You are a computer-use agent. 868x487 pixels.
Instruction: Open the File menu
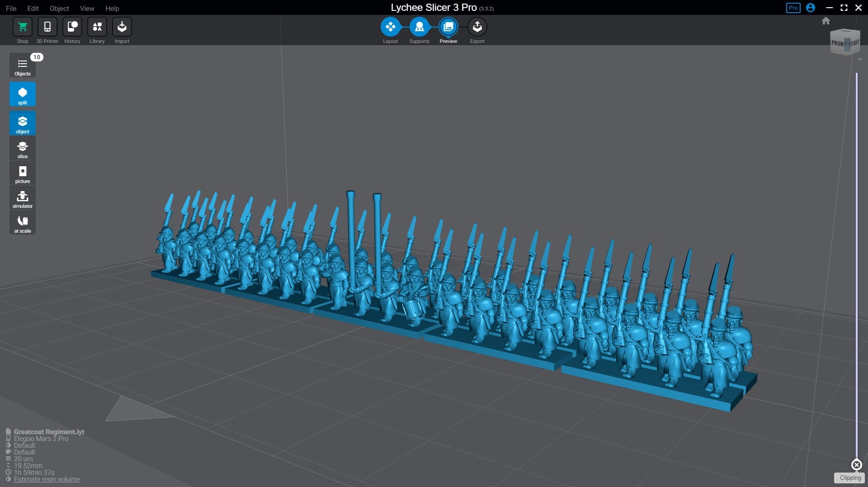tap(11, 8)
